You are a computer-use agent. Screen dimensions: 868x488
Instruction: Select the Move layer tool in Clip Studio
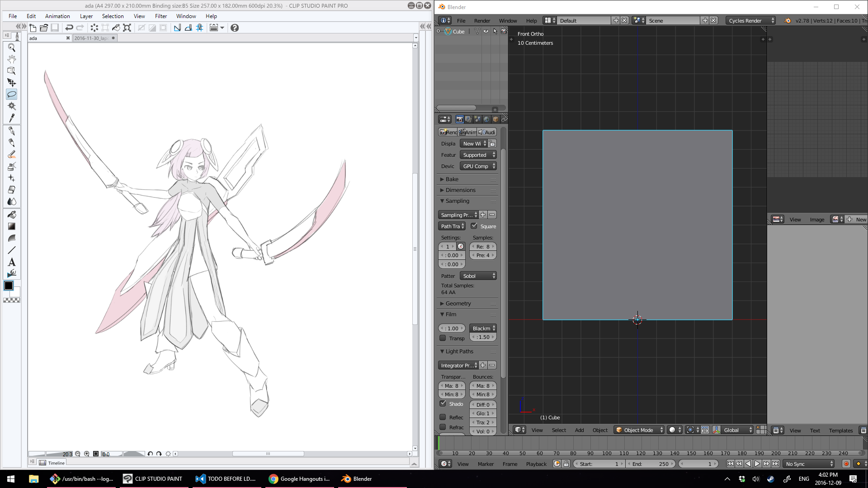(12, 83)
